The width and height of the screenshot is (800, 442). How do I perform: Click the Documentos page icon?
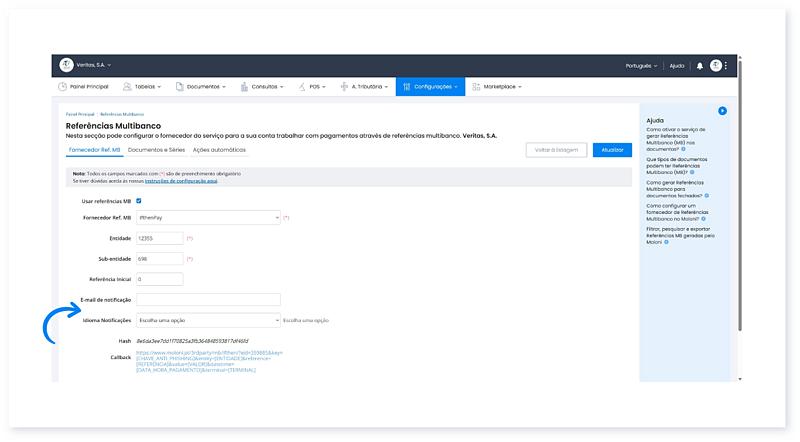(x=180, y=87)
